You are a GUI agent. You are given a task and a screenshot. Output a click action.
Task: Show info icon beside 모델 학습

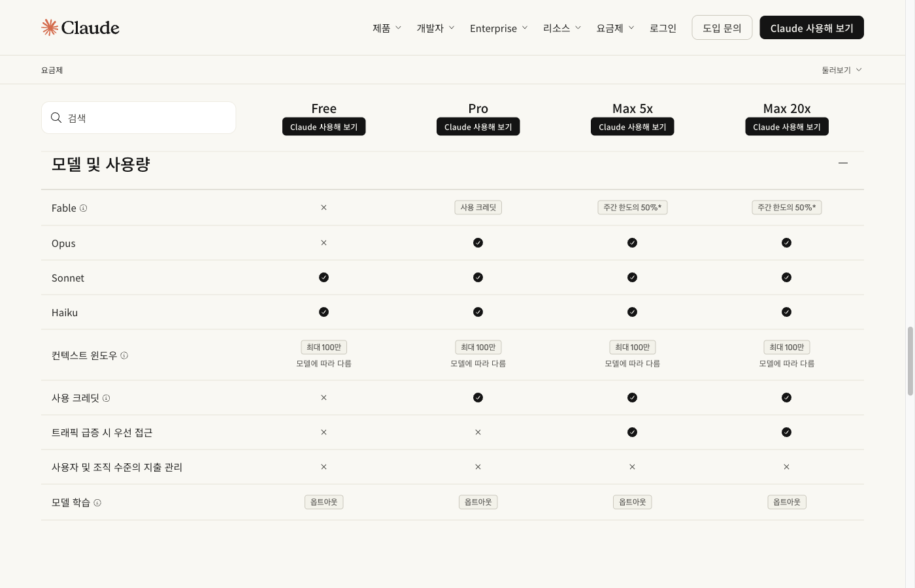pyautogui.click(x=97, y=502)
